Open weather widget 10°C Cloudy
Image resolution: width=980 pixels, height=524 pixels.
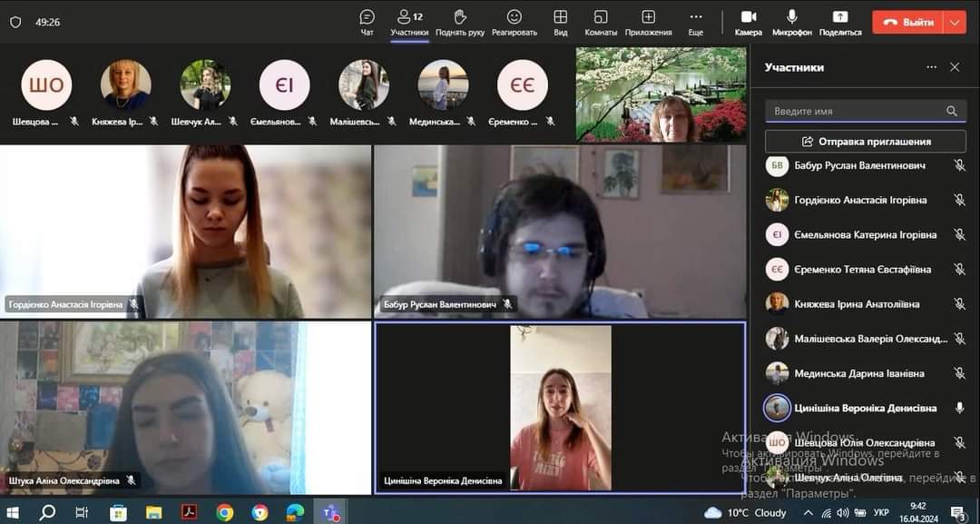745,513
